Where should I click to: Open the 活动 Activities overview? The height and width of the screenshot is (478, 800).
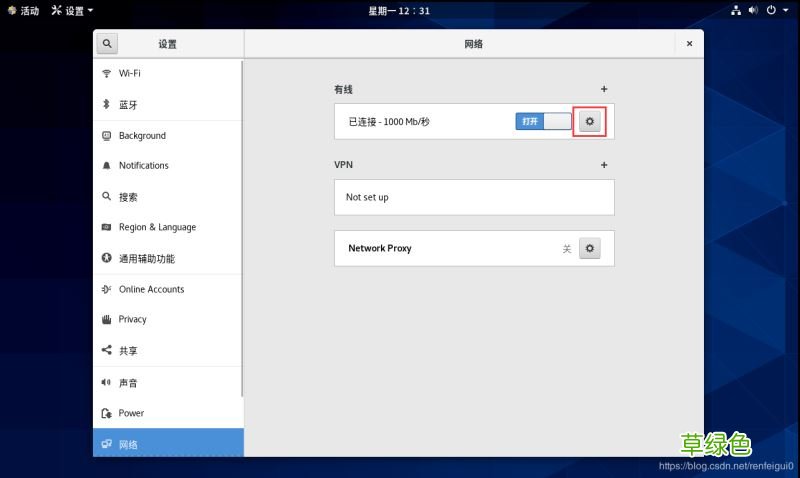(x=23, y=10)
